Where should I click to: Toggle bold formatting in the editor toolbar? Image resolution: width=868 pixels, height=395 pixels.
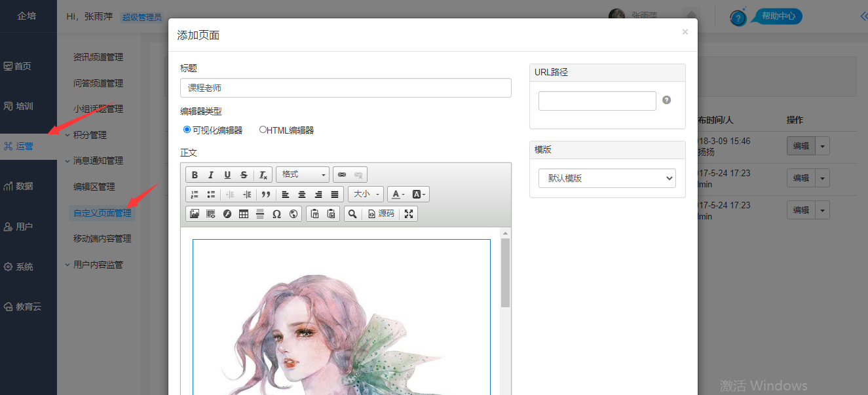point(195,175)
